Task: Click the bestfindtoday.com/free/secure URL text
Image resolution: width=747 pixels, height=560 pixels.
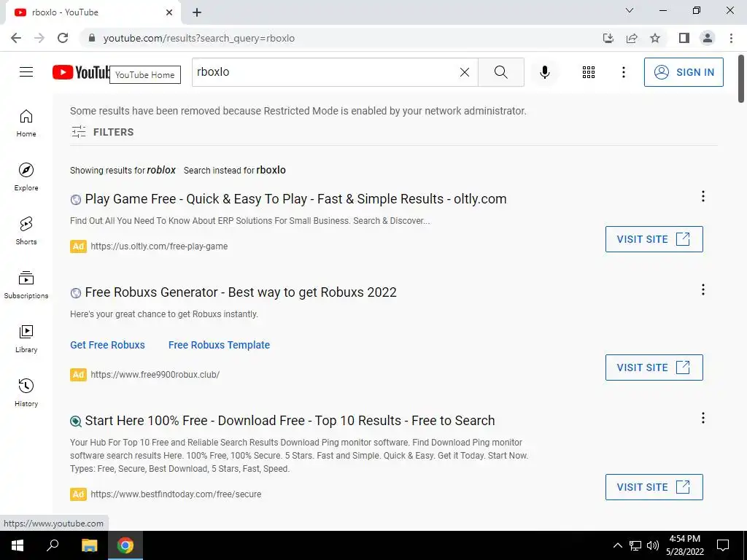Action: [x=176, y=494]
